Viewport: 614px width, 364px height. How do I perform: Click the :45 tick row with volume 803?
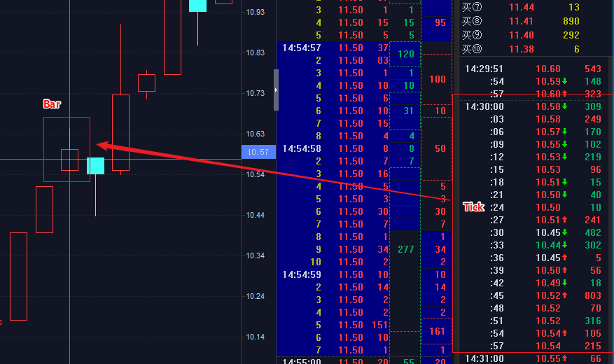click(532, 295)
